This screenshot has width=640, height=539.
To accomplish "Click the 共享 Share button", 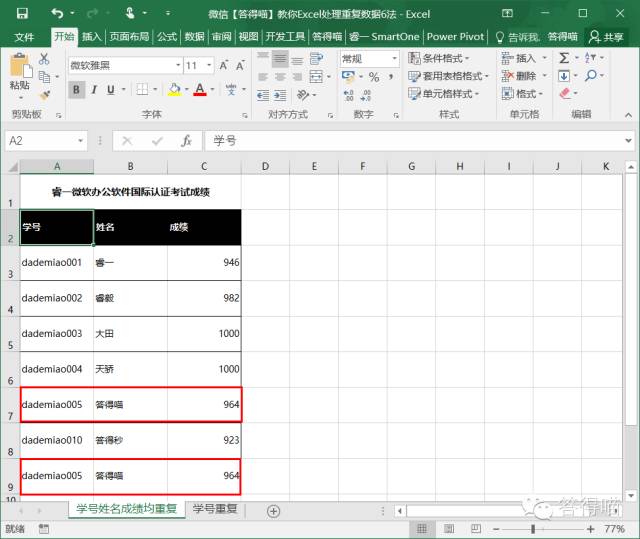I will [606, 37].
